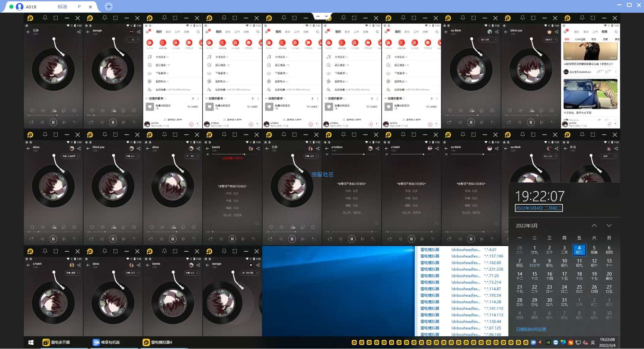Click the add-playlist plus icon in the 6:13 window
The image size is (644, 349).
pyautogui.click(x=193, y=98)
